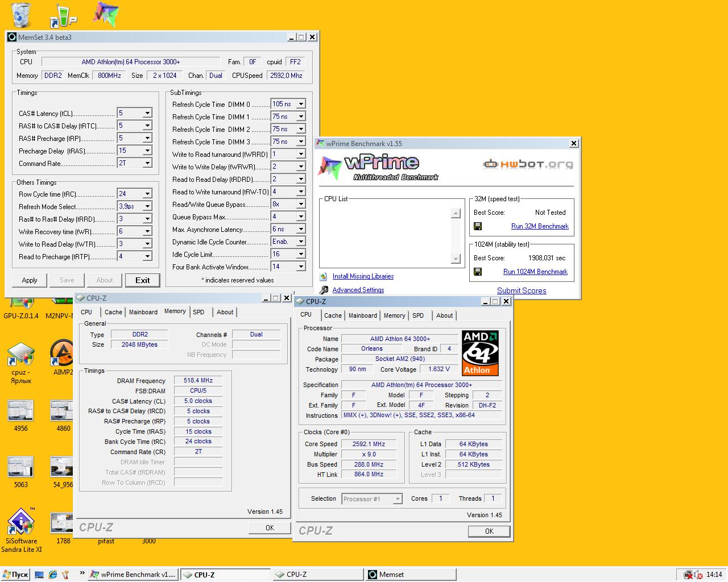
Task: Click the Install Missing Libraries icon
Action: click(x=324, y=276)
